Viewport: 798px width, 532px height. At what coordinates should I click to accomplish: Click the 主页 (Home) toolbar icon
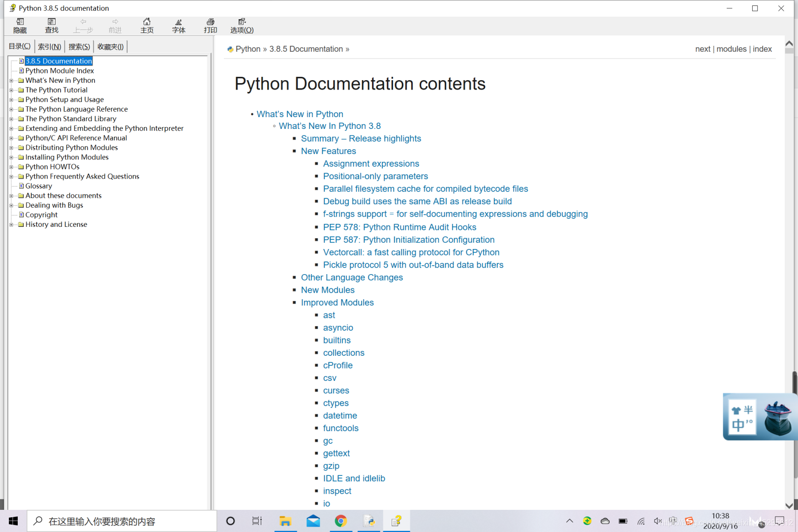pyautogui.click(x=147, y=26)
